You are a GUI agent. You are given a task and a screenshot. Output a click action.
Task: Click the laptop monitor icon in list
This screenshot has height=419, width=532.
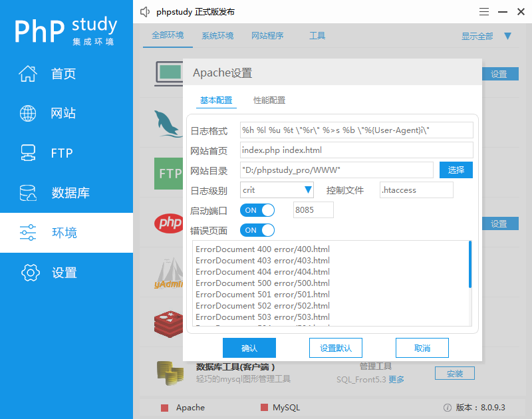click(169, 74)
